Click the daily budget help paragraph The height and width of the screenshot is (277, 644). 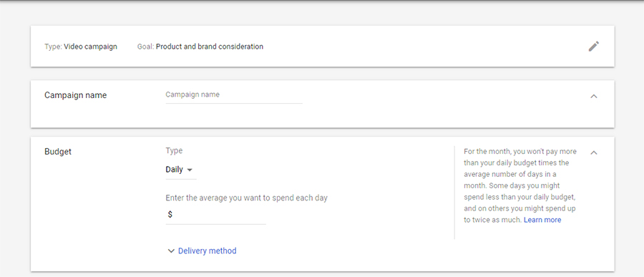pyautogui.click(x=520, y=186)
